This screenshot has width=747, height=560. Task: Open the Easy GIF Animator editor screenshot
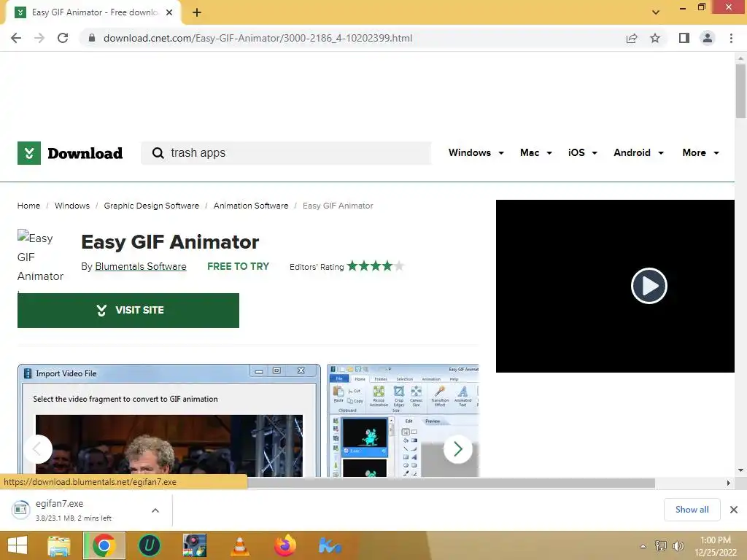(403, 421)
